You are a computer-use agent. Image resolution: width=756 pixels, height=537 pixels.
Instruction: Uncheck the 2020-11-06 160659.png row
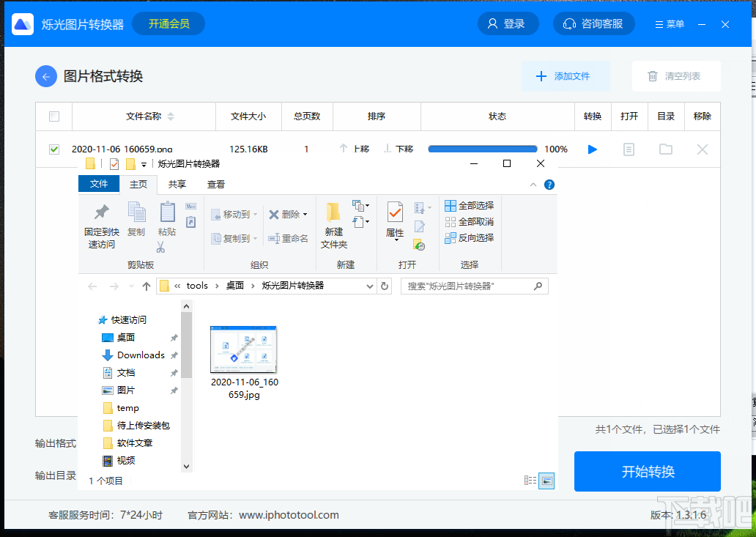tap(53, 149)
